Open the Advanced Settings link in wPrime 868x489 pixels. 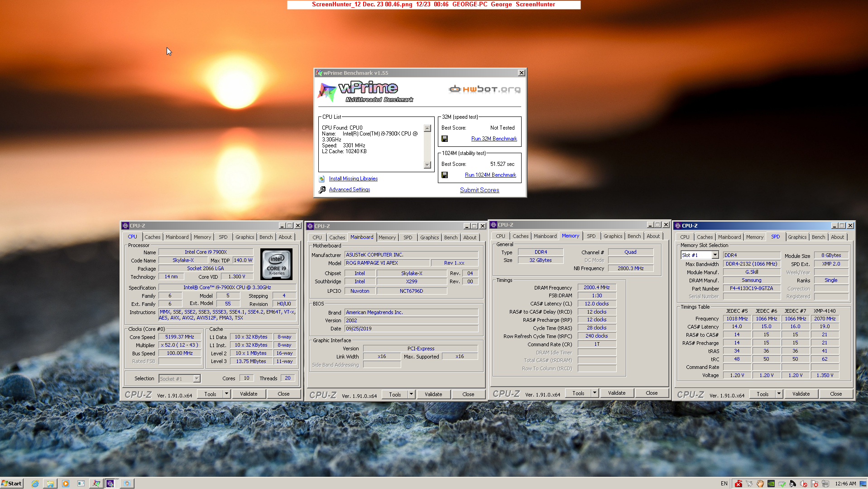tap(349, 190)
